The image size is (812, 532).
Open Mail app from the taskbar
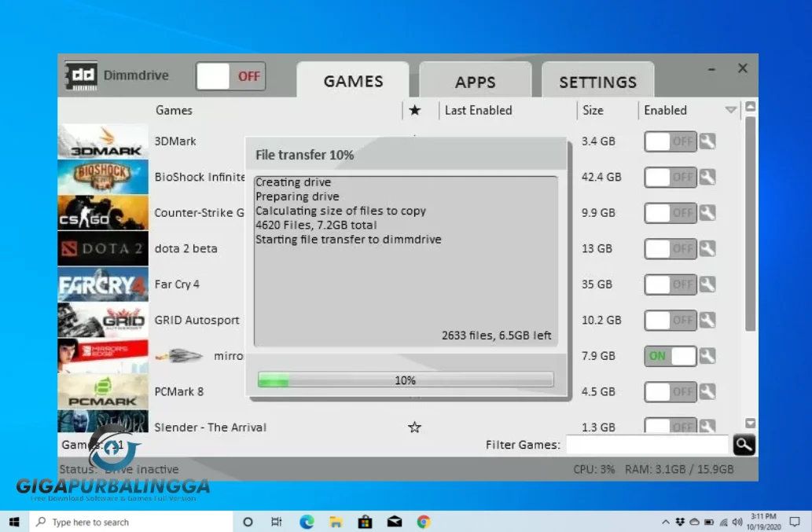click(394, 522)
